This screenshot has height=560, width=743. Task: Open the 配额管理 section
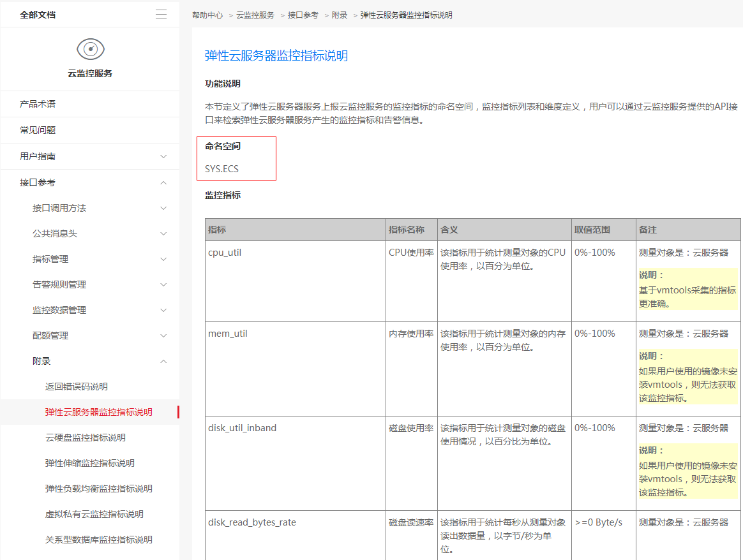[90, 336]
